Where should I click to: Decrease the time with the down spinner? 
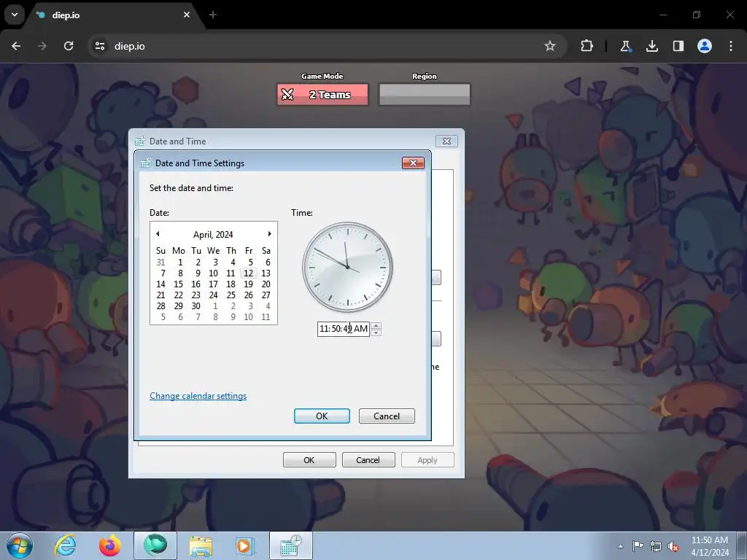coord(376,332)
